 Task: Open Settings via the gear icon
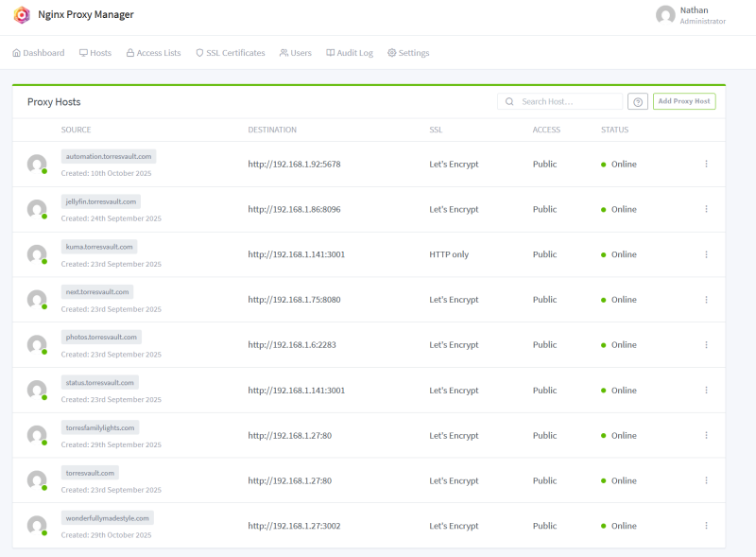point(391,52)
